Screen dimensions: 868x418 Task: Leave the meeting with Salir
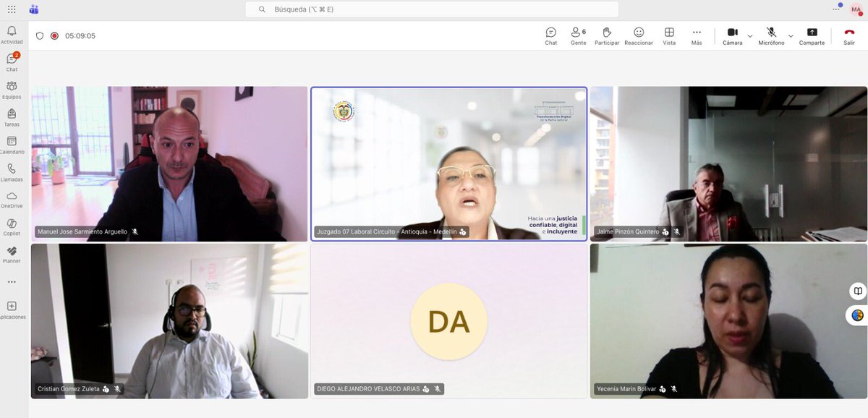[x=849, y=36]
